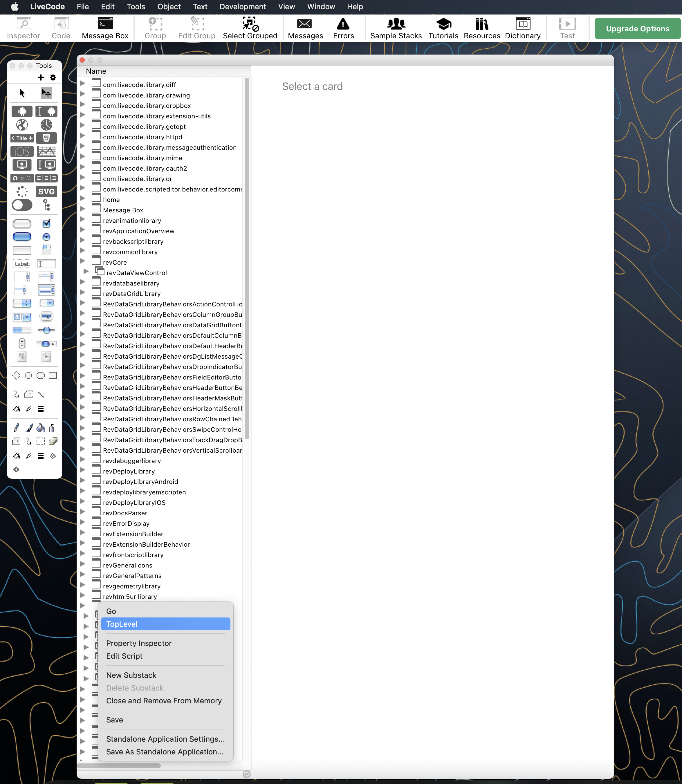Screen dimensions: 682x784
Task: Click the Name column header
Action: tap(164, 71)
